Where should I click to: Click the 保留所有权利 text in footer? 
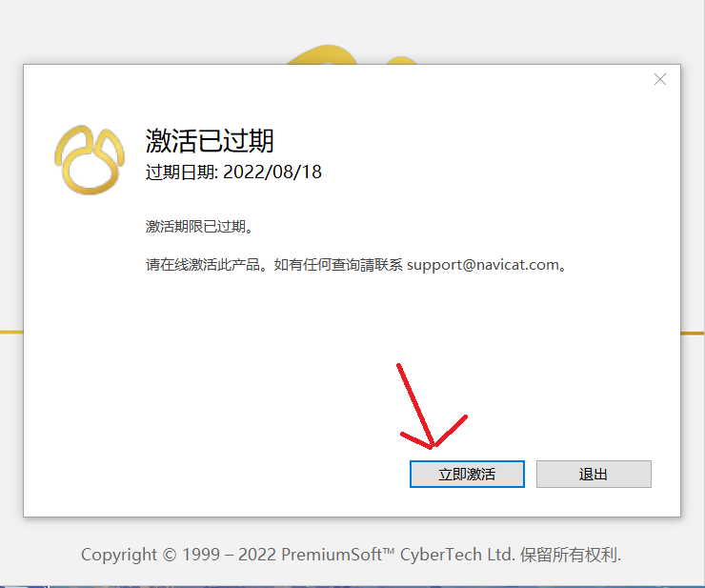click(x=570, y=555)
